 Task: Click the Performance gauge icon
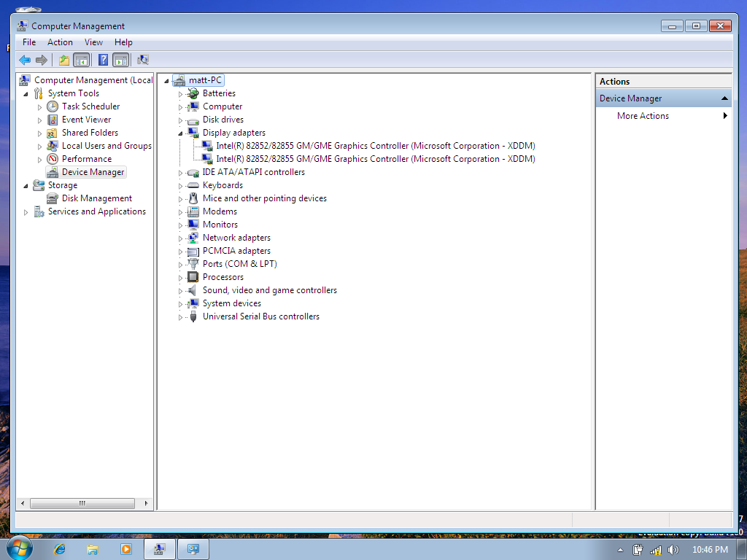(53, 159)
